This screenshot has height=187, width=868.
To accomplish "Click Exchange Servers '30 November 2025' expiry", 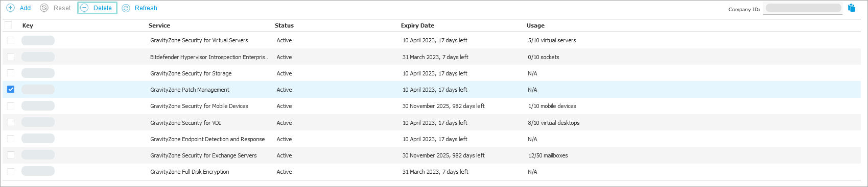I will pyautogui.click(x=443, y=155).
